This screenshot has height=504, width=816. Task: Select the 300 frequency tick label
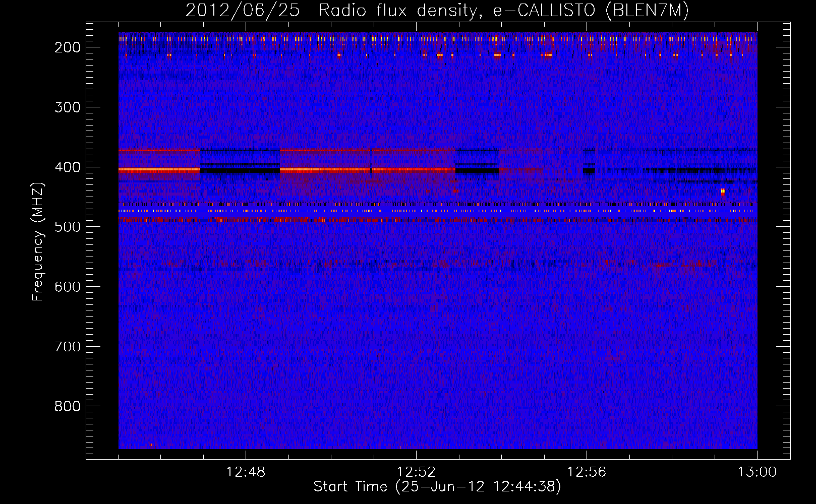coord(68,107)
